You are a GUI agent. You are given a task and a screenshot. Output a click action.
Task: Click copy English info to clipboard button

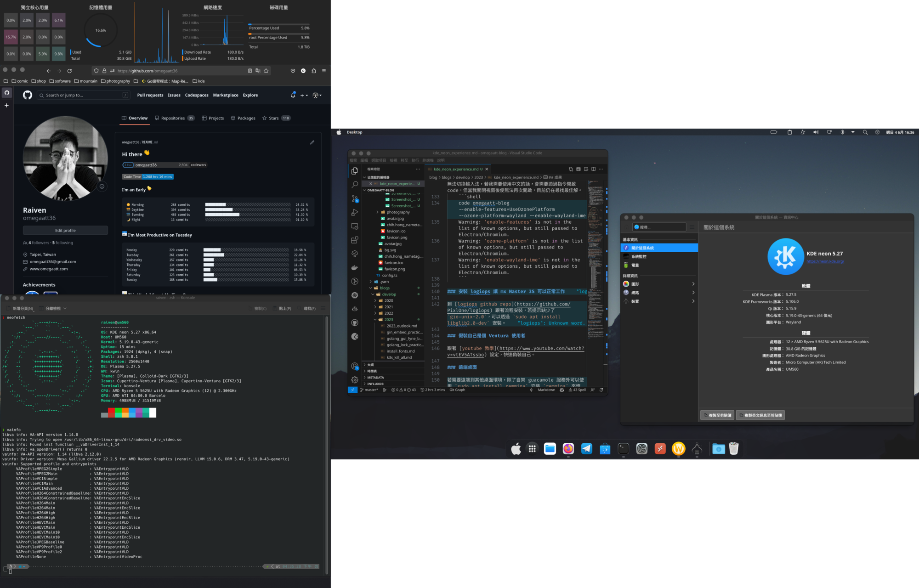760,415
